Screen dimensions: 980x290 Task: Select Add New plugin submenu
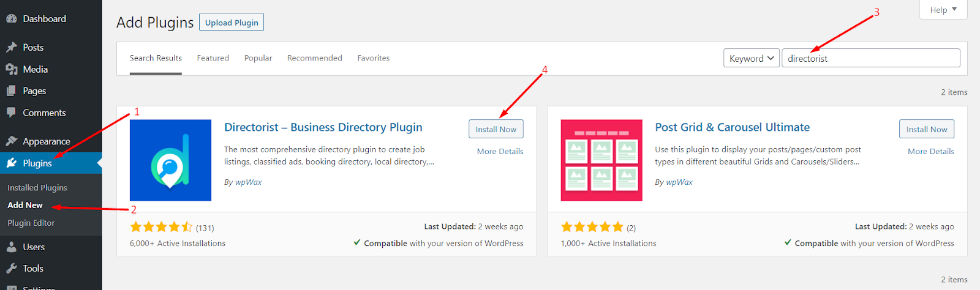coord(25,205)
